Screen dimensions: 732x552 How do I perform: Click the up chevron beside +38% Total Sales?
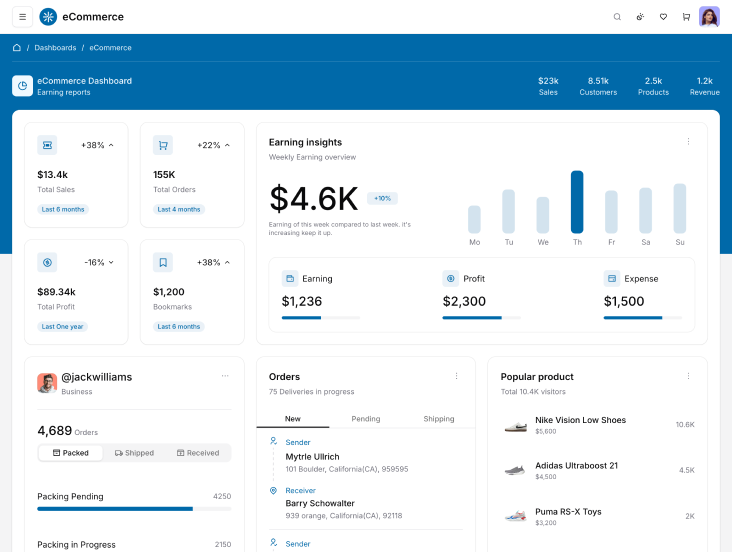pyautogui.click(x=111, y=145)
